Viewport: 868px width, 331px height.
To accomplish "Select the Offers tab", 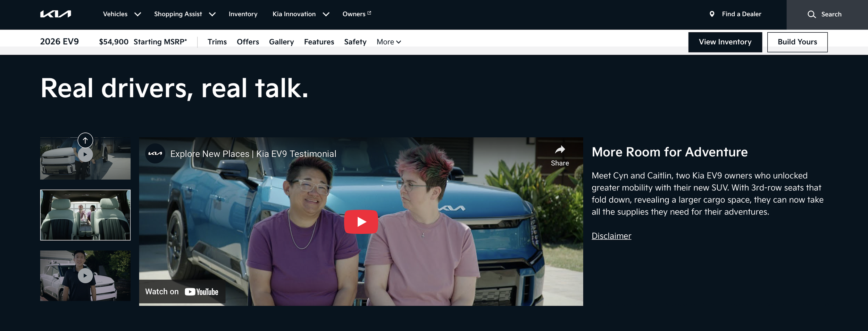I will click(x=248, y=42).
